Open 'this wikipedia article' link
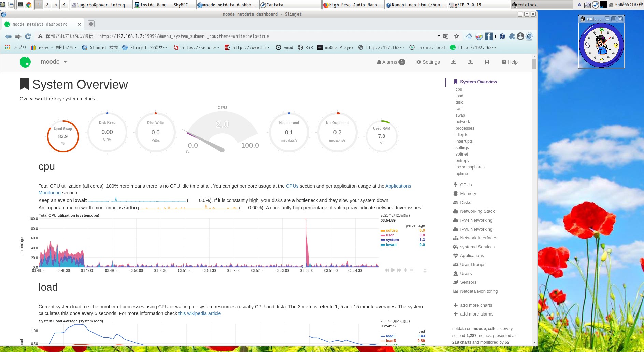Screen dimensions: 644x352 199,313
